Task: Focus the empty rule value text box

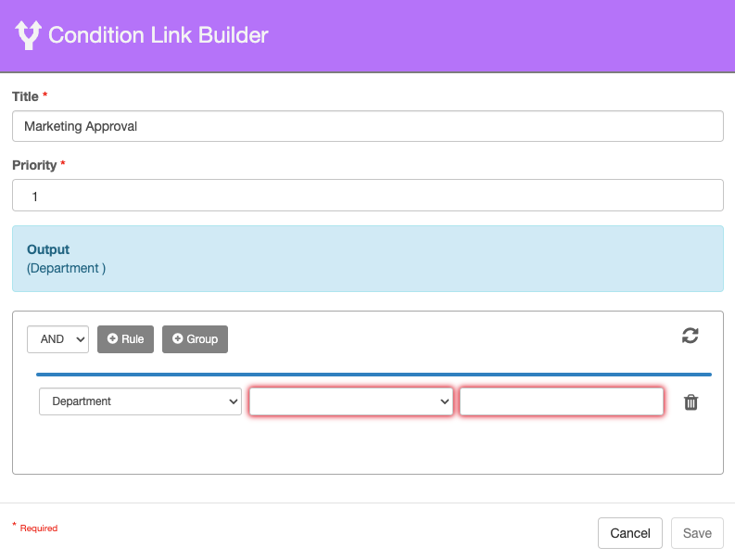Action: coord(562,401)
